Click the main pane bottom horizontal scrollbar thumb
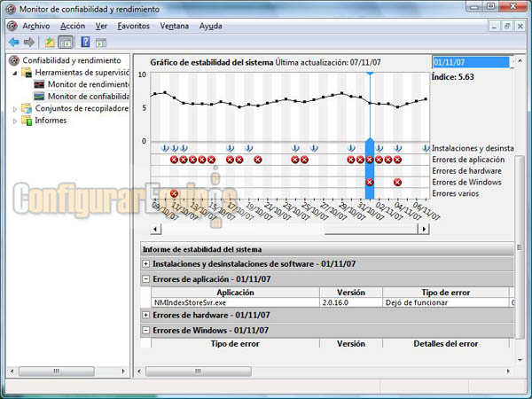 click(199, 372)
